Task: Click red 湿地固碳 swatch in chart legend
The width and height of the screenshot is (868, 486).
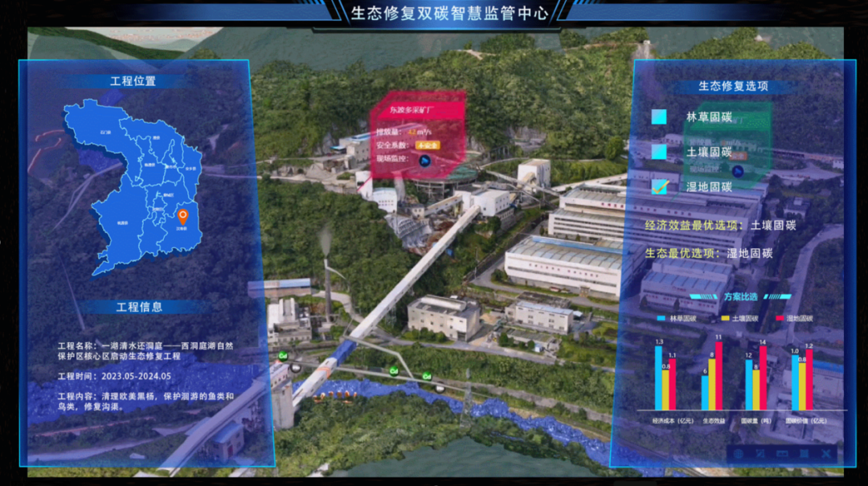Action: coord(780,319)
